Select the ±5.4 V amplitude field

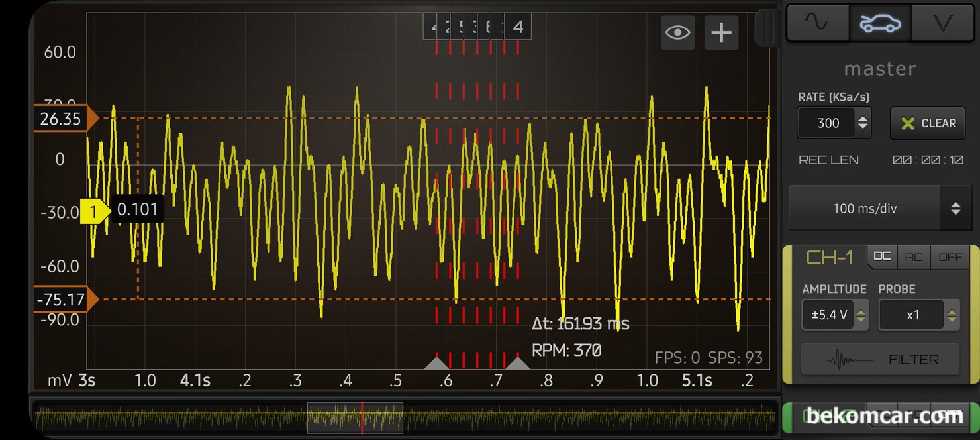click(829, 315)
